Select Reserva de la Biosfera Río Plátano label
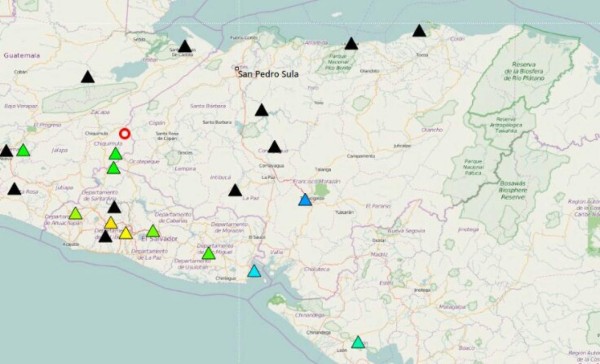The width and height of the screenshot is (600, 364). click(524, 71)
